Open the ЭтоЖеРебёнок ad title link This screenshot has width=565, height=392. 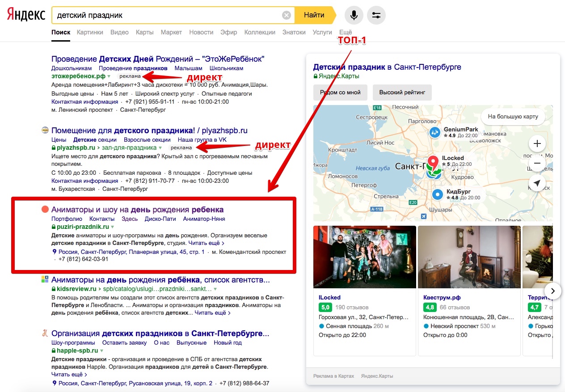[x=158, y=59]
